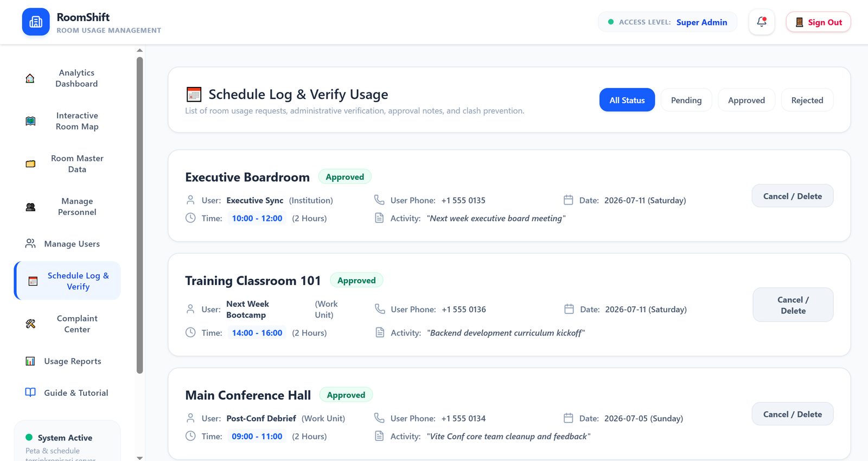Click the green status dot beside Access Level

pos(611,22)
